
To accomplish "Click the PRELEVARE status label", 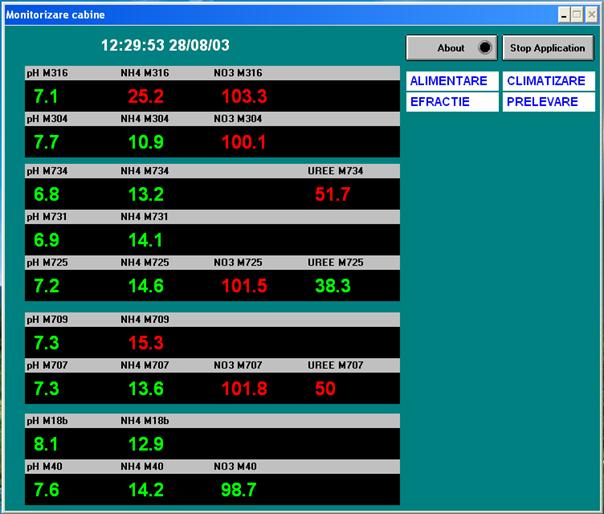I will (x=548, y=102).
